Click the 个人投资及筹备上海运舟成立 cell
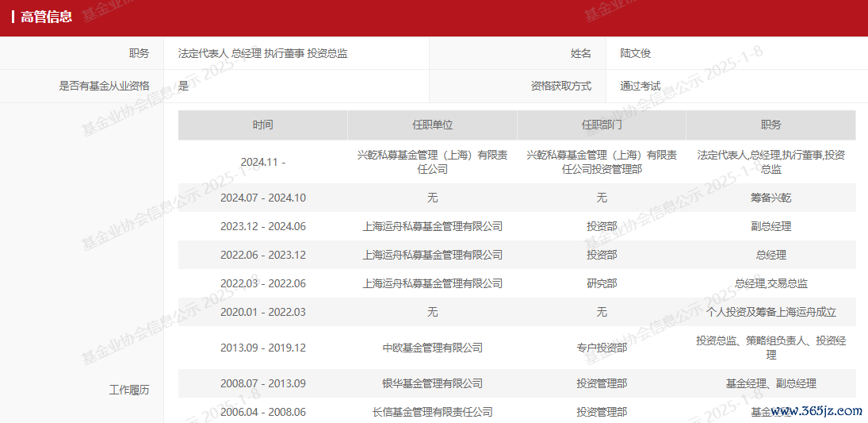 pos(771,312)
